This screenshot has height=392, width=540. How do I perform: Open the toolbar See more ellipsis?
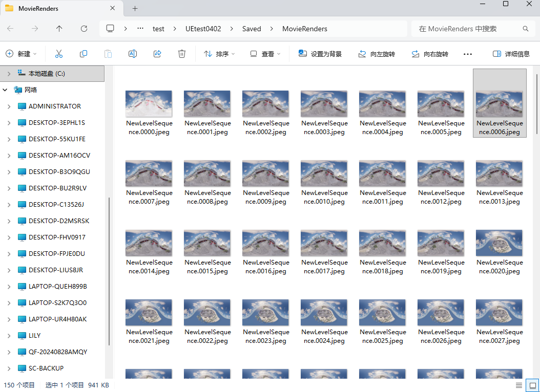(x=468, y=54)
